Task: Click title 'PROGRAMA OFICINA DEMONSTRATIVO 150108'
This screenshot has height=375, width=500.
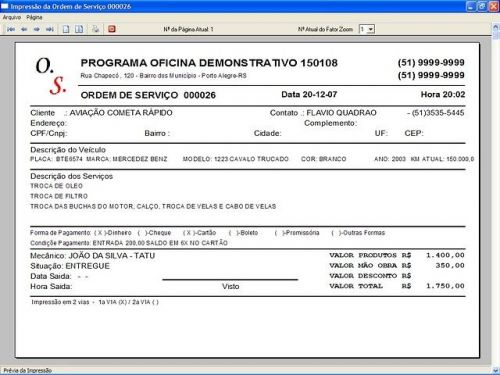Action: click(209, 63)
